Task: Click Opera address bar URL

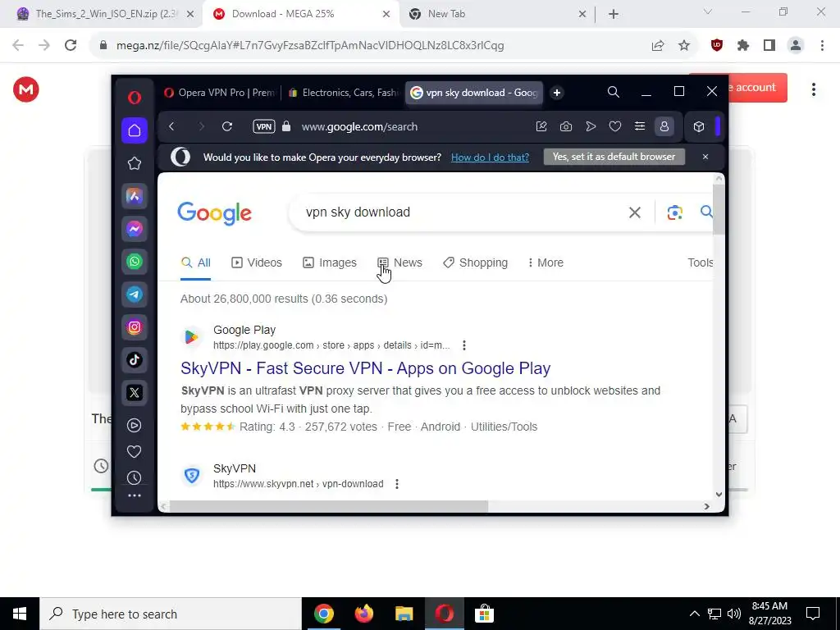Action: coord(359,126)
